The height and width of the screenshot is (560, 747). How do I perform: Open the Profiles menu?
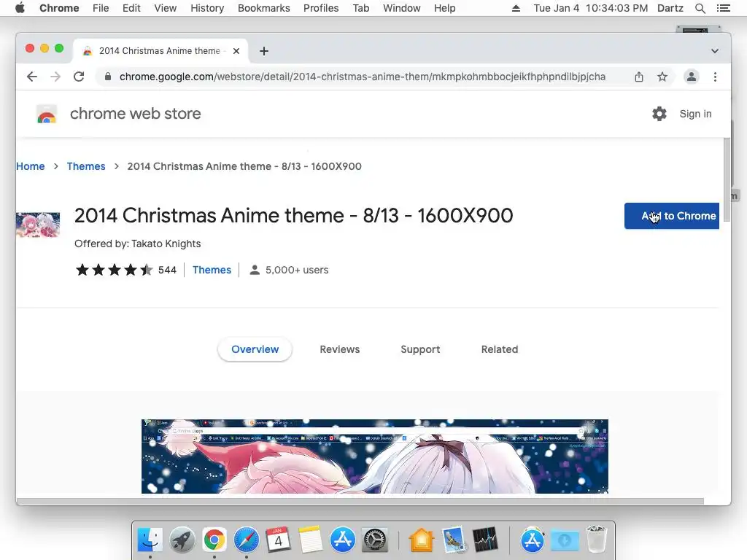(x=321, y=8)
